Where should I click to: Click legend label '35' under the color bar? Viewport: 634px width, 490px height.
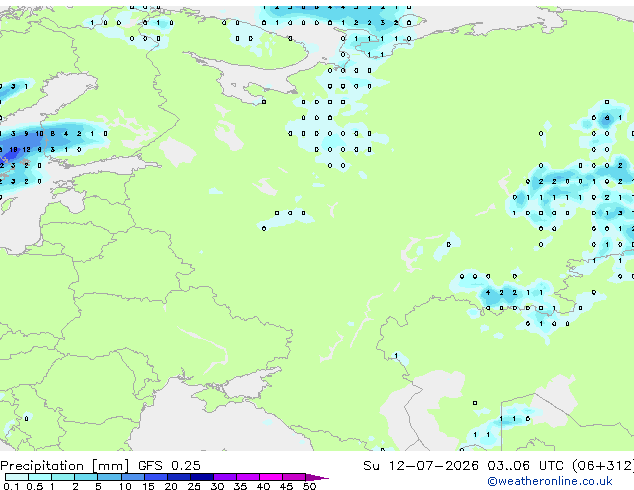240,486
